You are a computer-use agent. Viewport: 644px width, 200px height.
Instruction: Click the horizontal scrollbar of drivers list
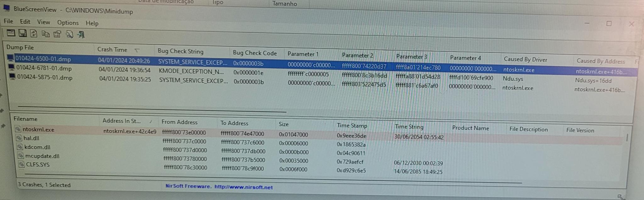pyautogui.click(x=273, y=178)
